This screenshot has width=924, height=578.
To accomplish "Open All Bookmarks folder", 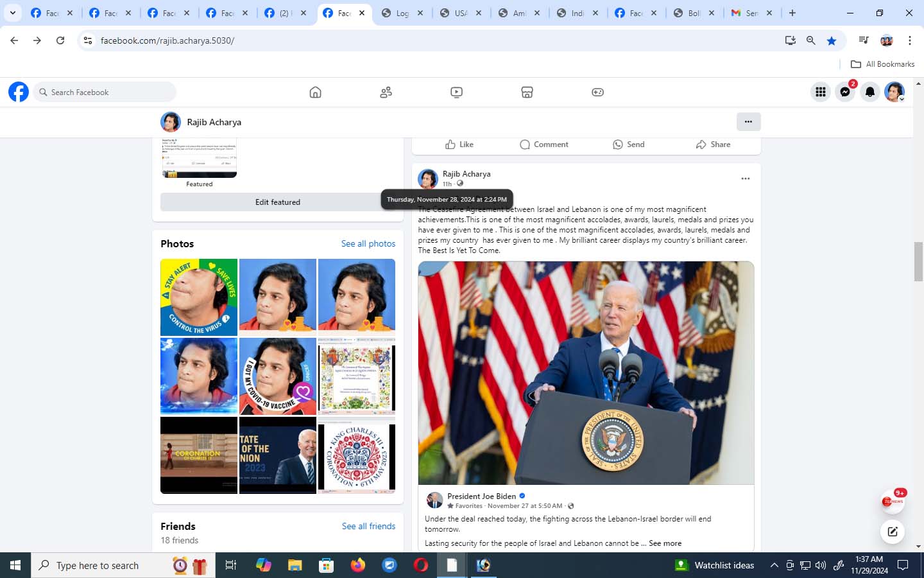I will (882, 64).
